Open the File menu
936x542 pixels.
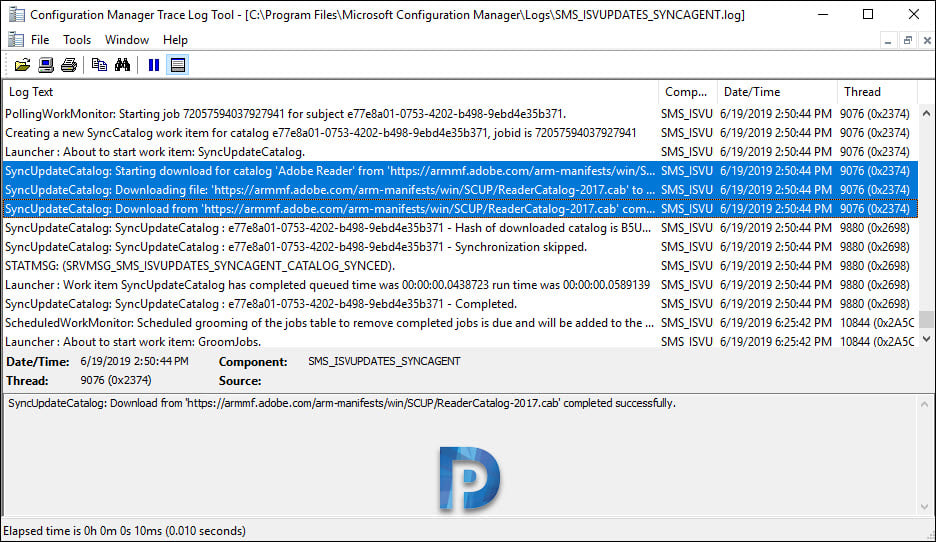(40, 40)
